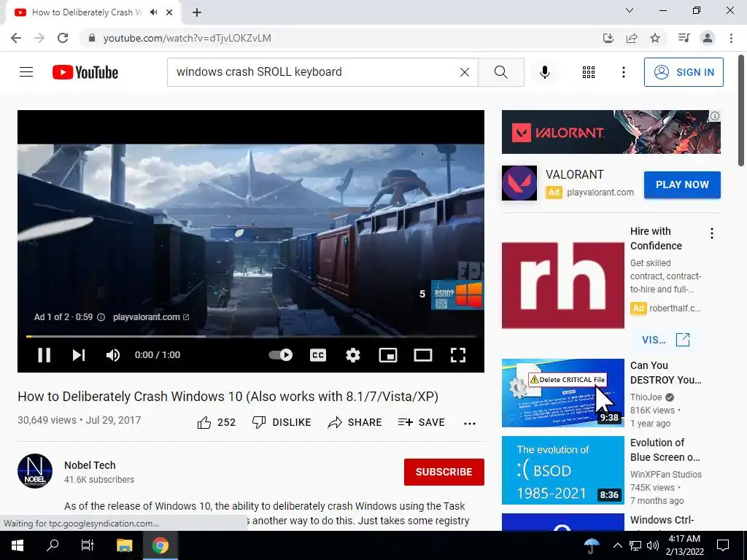Image resolution: width=747 pixels, height=560 pixels.
Task: Open ad info icon on Valorant banner
Action: 715,116
